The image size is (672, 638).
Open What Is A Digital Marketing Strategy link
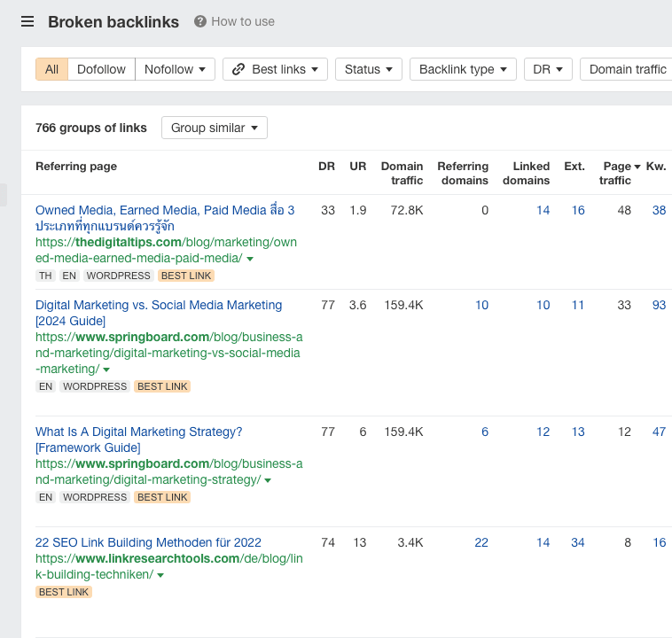pos(138,432)
